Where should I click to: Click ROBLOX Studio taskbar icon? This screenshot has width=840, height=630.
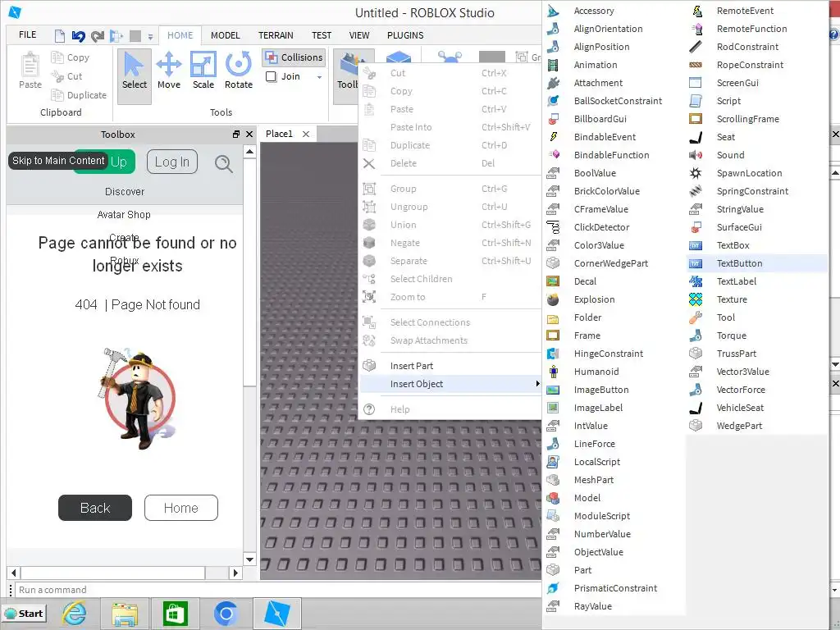point(277,614)
